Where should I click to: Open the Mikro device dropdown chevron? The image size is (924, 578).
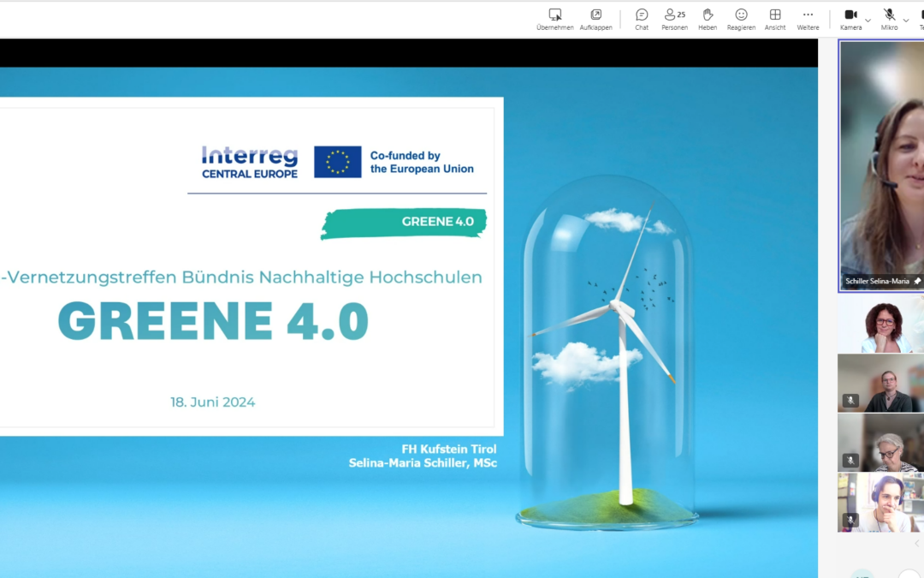coord(905,19)
